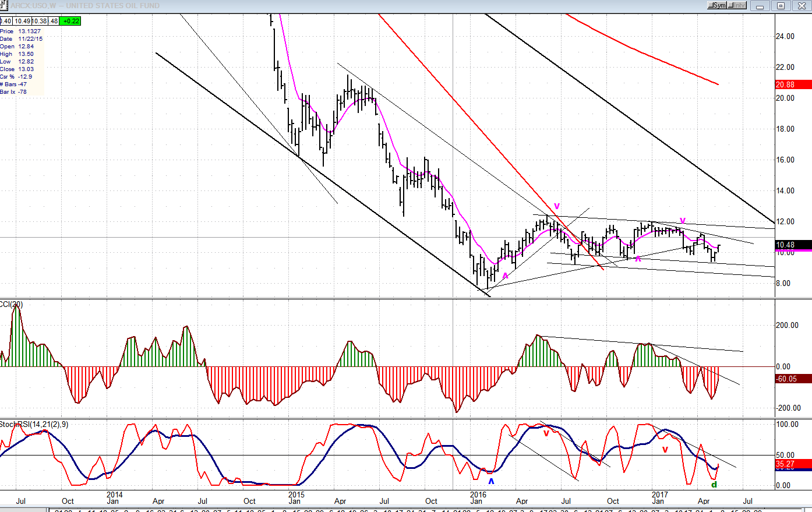Screen dimensions: 812x512
Task: Click the 2016 Jan label on time axis
Action: coord(478,498)
